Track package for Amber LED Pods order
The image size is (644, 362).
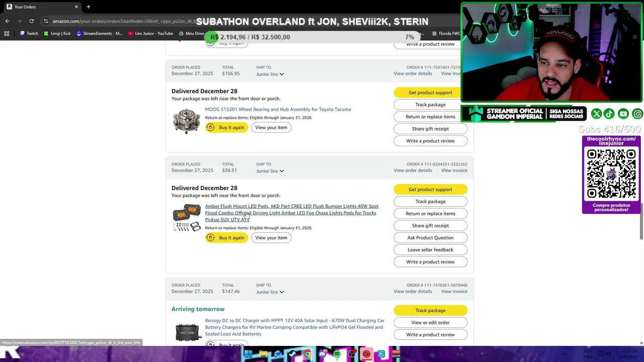point(430,202)
